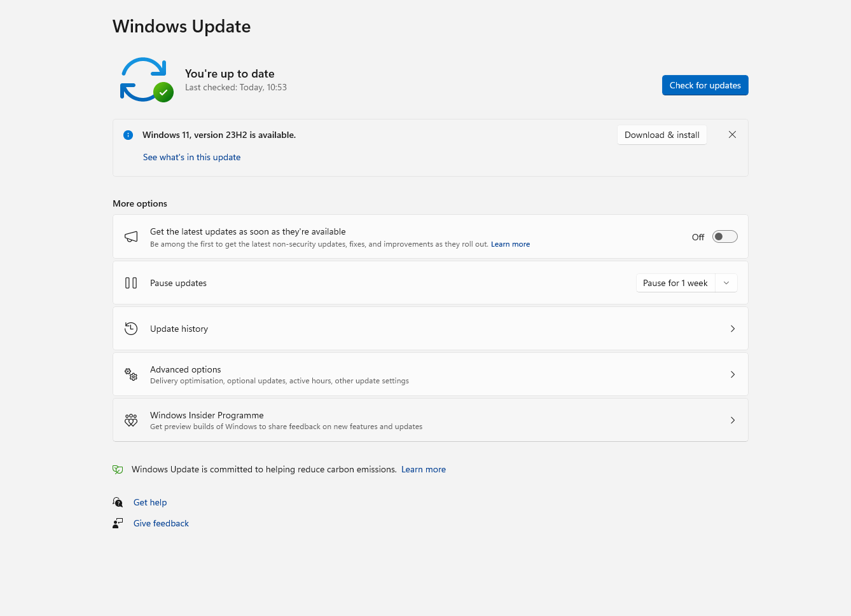851x616 pixels.
Task: Open Learn more link about carbon emissions
Action: click(424, 469)
